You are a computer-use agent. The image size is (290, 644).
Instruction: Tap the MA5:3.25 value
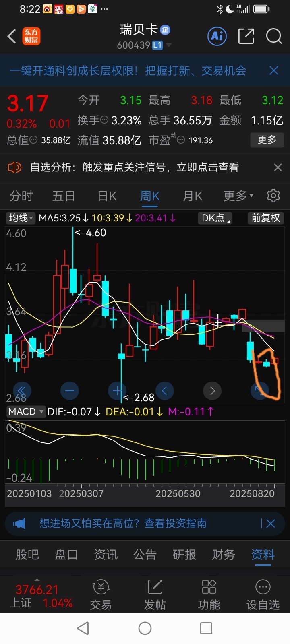60,218
